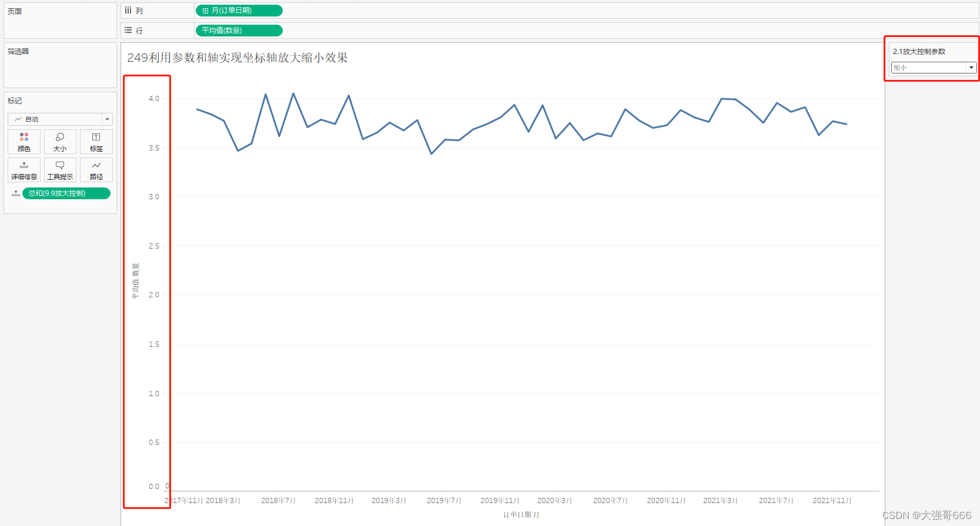The width and height of the screenshot is (980, 526).
Task: Expand the plus icon on 月(订单日期) pill
Action: (205, 11)
